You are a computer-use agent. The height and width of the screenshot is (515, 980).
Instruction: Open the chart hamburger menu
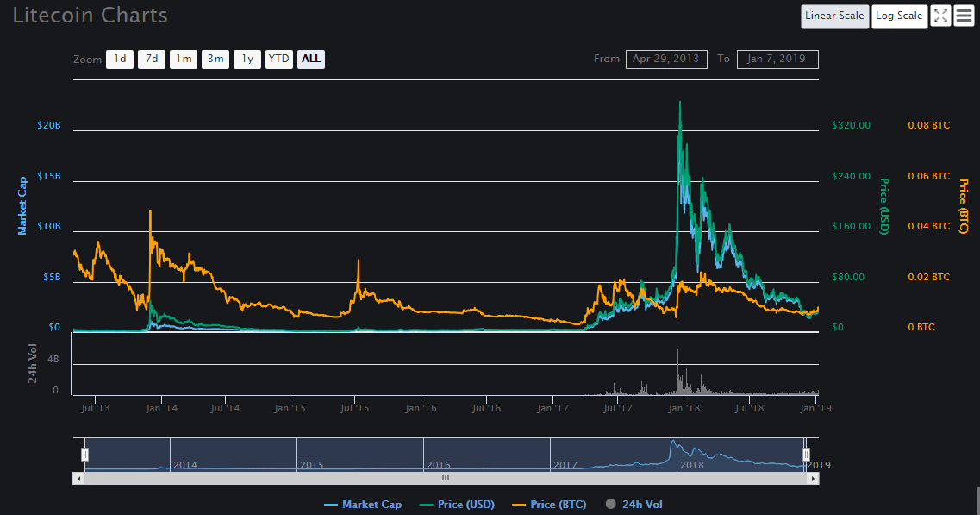click(x=964, y=16)
